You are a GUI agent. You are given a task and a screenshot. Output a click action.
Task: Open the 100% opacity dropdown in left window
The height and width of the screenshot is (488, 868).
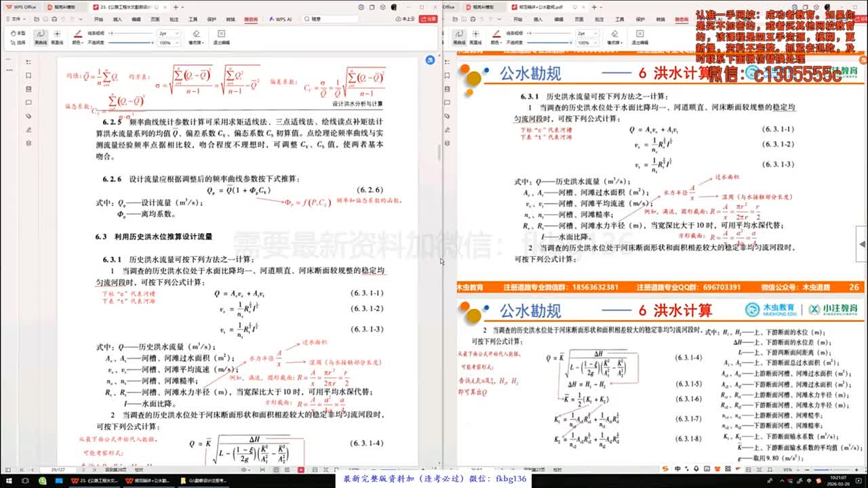click(169, 42)
